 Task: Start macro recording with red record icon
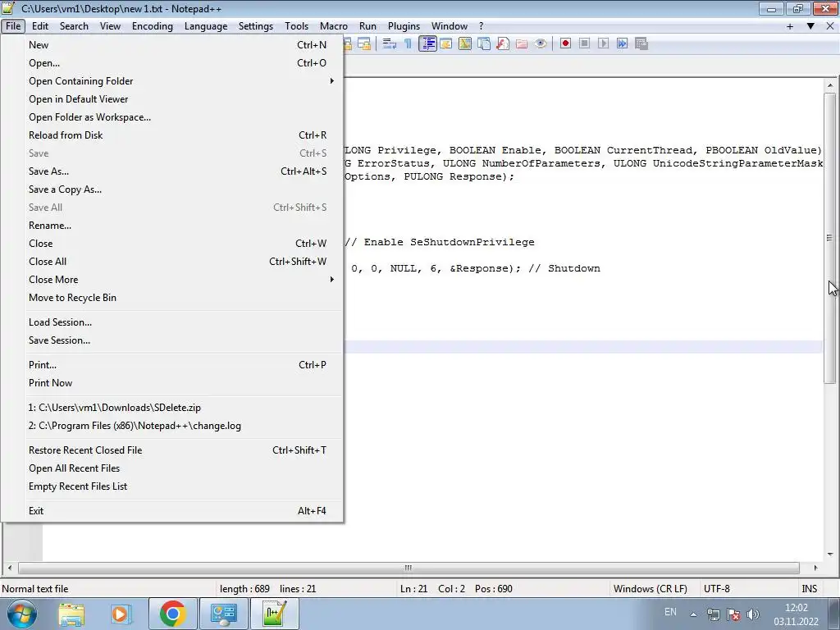565,44
